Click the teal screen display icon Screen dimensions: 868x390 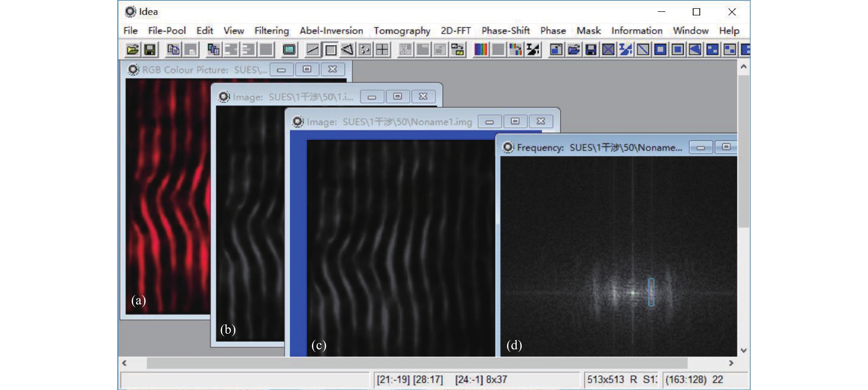[x=289, y=50]
